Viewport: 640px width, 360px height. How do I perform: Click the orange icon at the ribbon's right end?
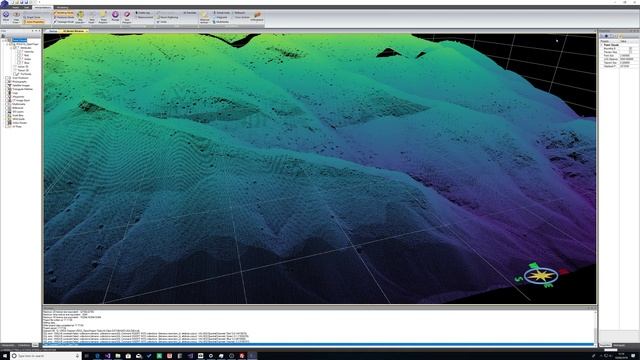(x=257, y=15)
